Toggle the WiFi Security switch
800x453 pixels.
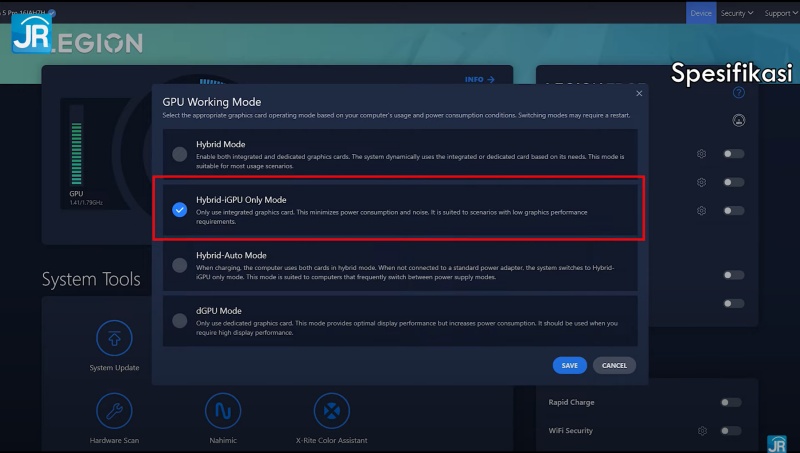coord(731,431)
